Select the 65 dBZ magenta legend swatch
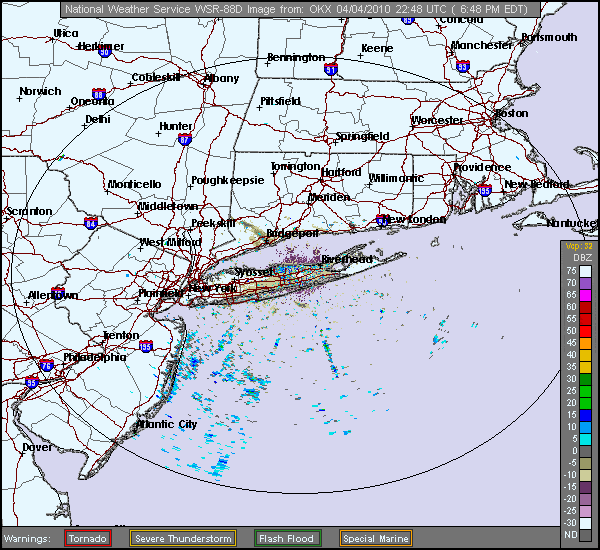The image size is (600, 550). click(585, 295)
